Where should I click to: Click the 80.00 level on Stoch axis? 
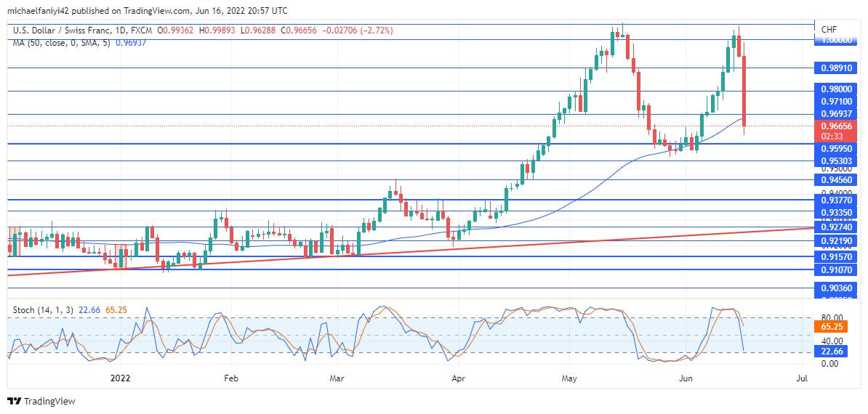click(832, 318)
